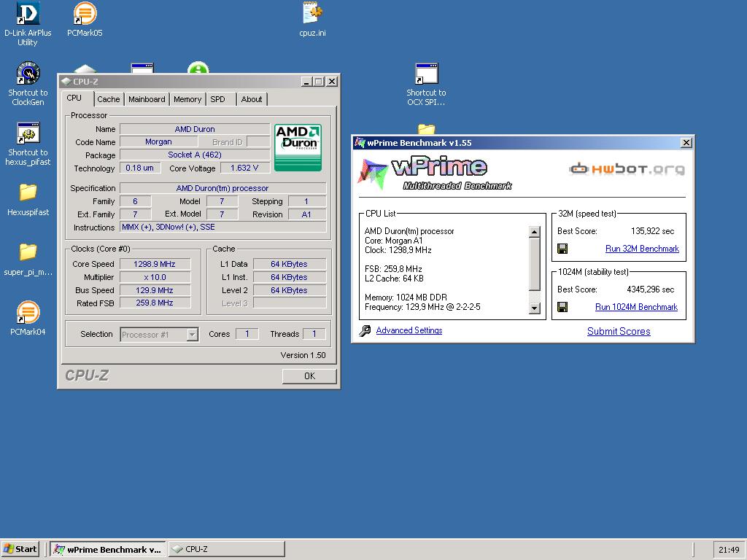This screenshot has height=560, width=747.
Task: Click the save floppy icon for 32M score
Action: [x=562, y=249]
